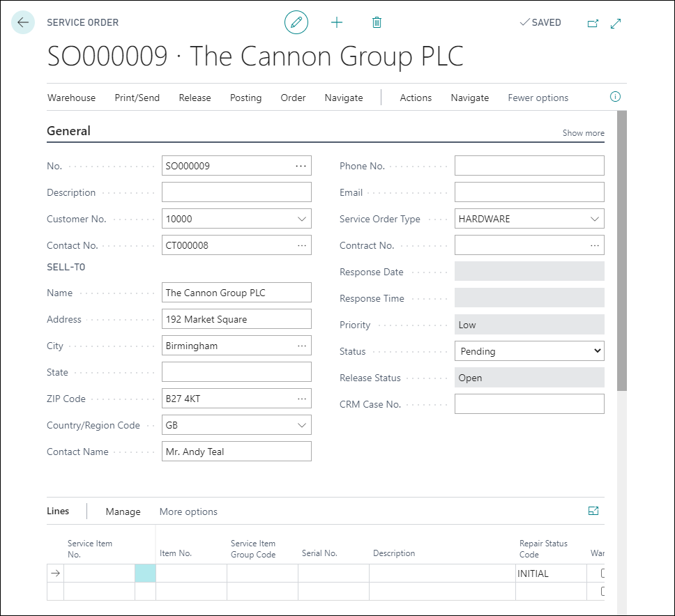
Task: Click Contact Name field Mr. Andy Teal
Action: 237,452
